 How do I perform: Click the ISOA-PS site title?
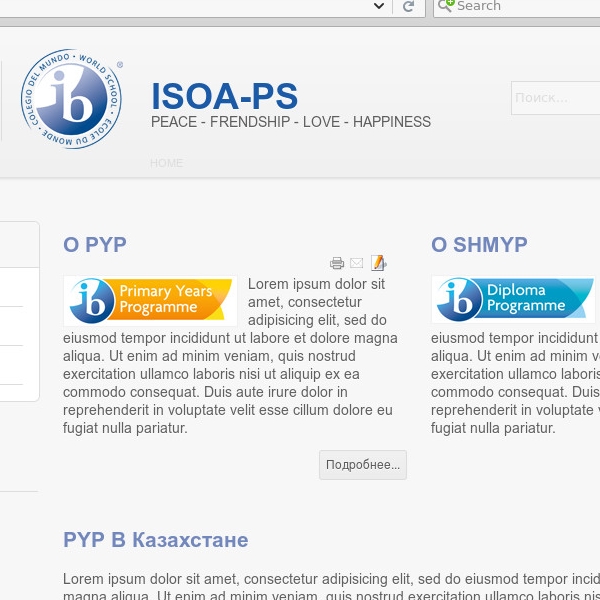(x=225, y=96)
